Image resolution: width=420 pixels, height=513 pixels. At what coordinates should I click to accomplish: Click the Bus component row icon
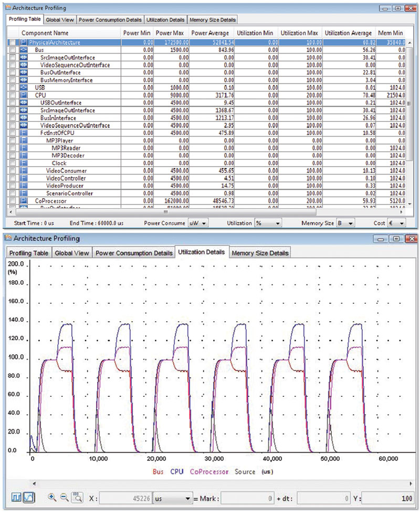pos(24,50)
